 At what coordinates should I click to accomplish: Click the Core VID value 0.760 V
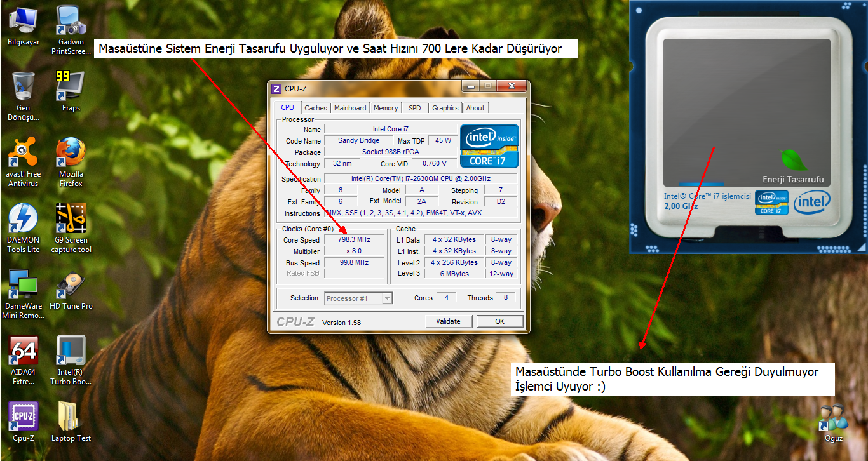(434, 164)
